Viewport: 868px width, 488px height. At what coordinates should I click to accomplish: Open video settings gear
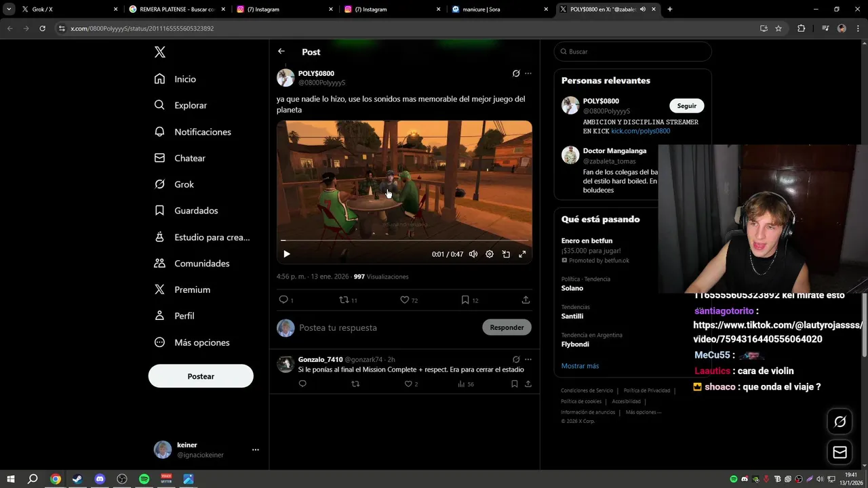pyautogui.click(x=490, y=254)
